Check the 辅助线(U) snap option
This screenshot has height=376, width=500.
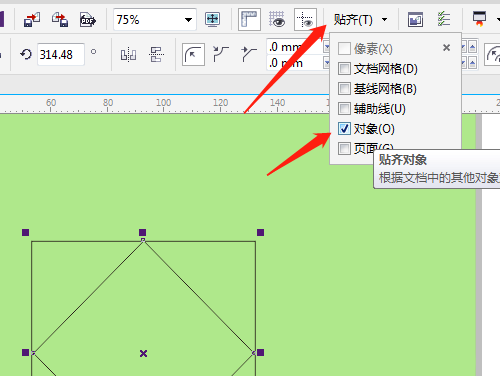(344, 109)
